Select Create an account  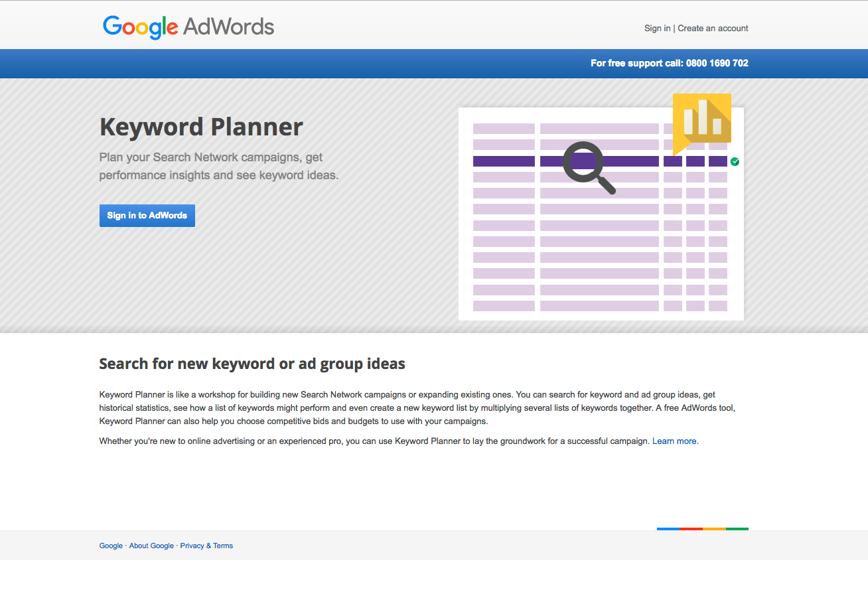(x=713, y=28)
